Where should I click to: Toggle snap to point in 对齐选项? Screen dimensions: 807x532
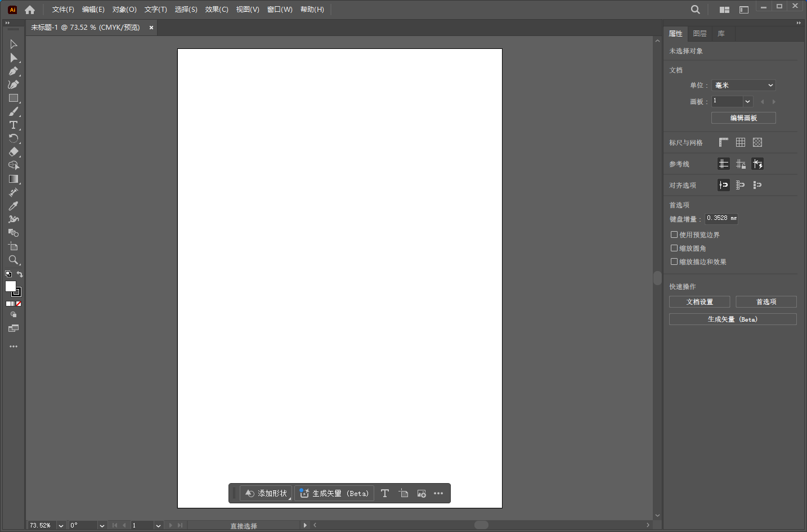tap(724, 184)
